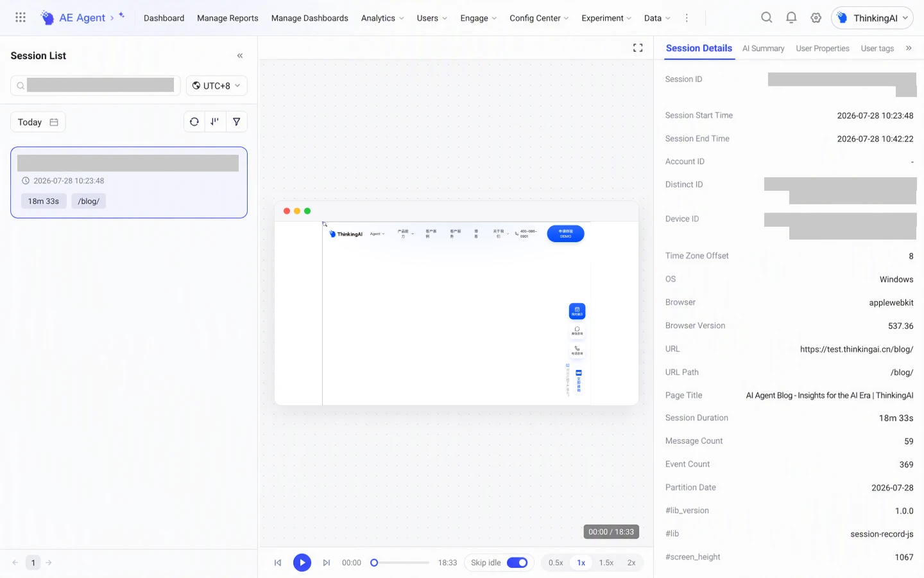The width and height of the screenshot is (924, 578).
Task: Open Manage Reports
Action: click(228, 18)
